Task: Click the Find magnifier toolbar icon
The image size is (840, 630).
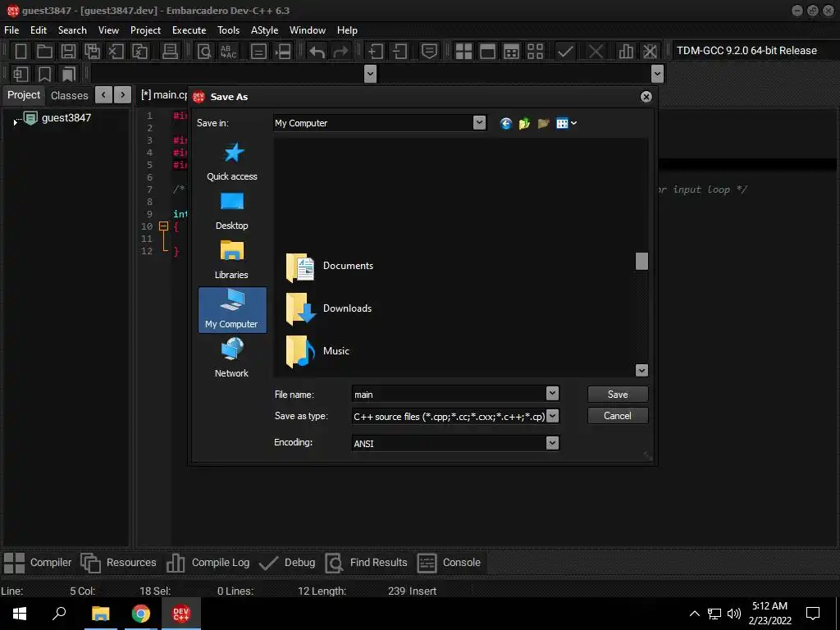Action: tap(204, 52)
